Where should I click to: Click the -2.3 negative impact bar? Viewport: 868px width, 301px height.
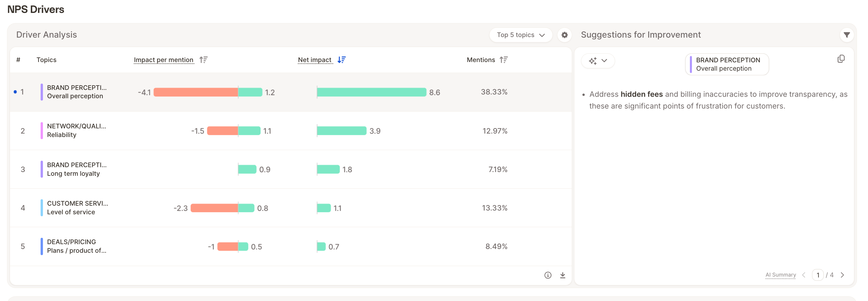(x=214, y=208)
